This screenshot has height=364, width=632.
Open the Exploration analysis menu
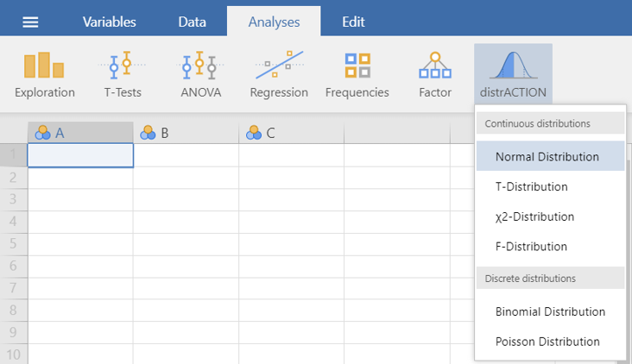(x=45, y=75)
